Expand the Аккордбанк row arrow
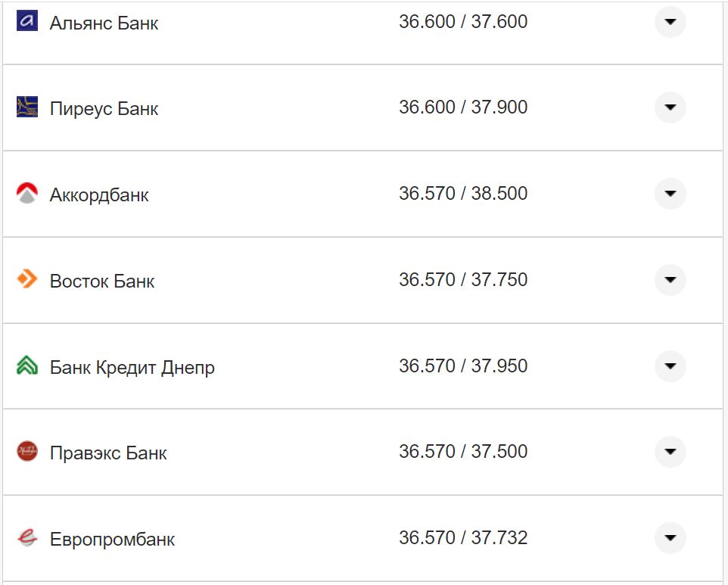The height and width of the screenshot is (585, 728). point(670,194)
